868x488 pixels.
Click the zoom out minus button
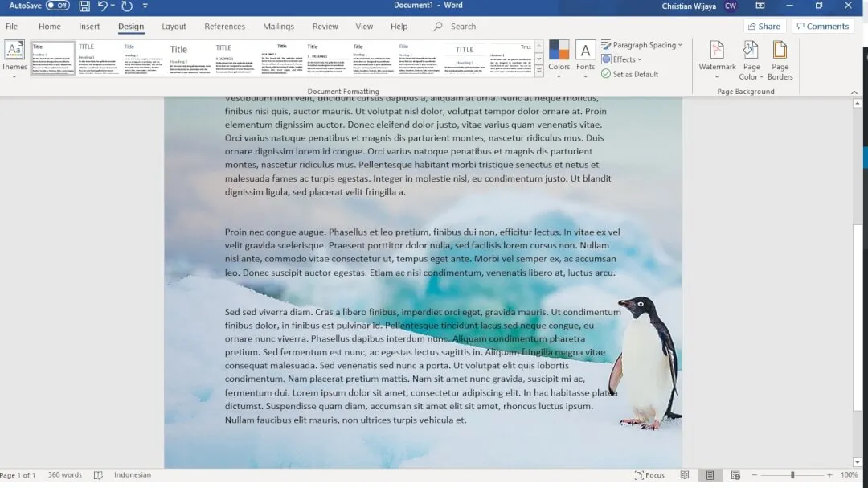tap(755, 475)
